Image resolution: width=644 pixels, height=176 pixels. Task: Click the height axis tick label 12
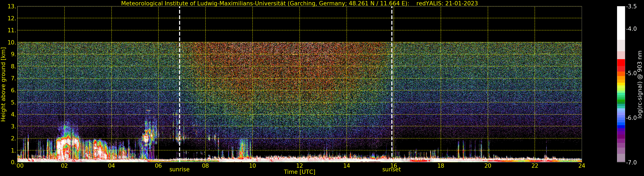tap(12, 18)
